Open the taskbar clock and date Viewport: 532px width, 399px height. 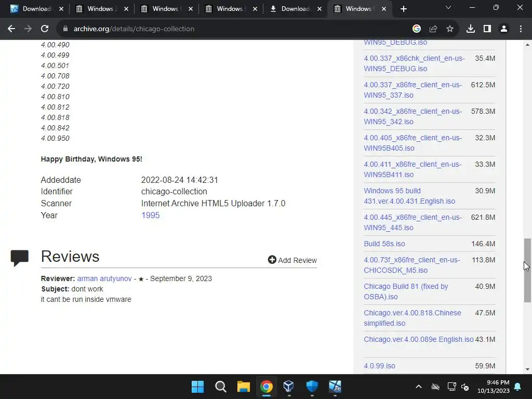(x=494, y=387)
